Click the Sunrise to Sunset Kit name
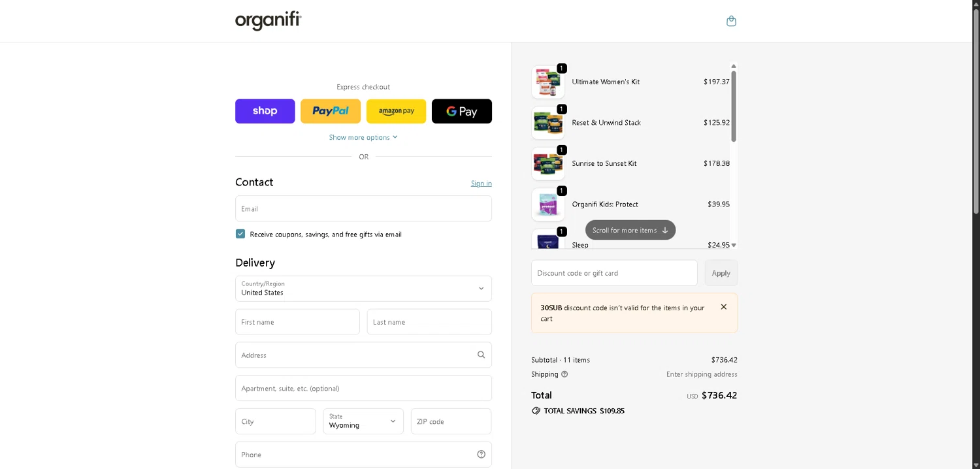Viewport: 980px width, 469px height. (x=604, y=163)
